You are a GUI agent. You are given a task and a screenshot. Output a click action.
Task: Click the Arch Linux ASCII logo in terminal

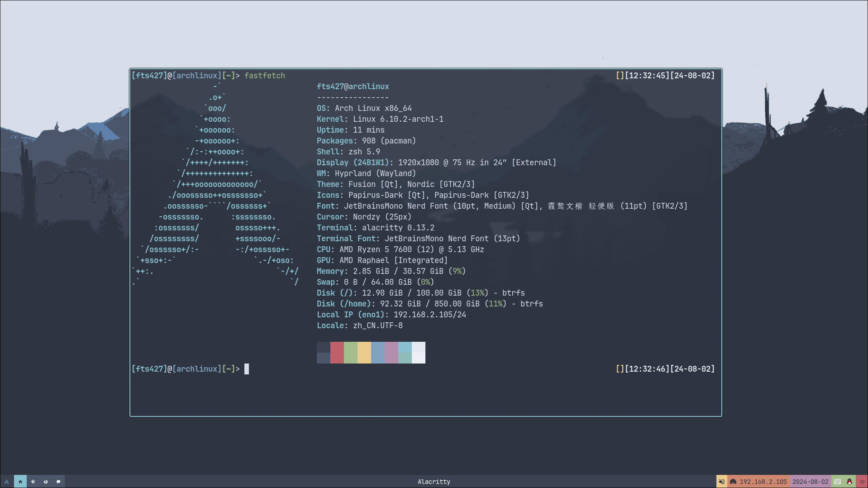(215, 184)
